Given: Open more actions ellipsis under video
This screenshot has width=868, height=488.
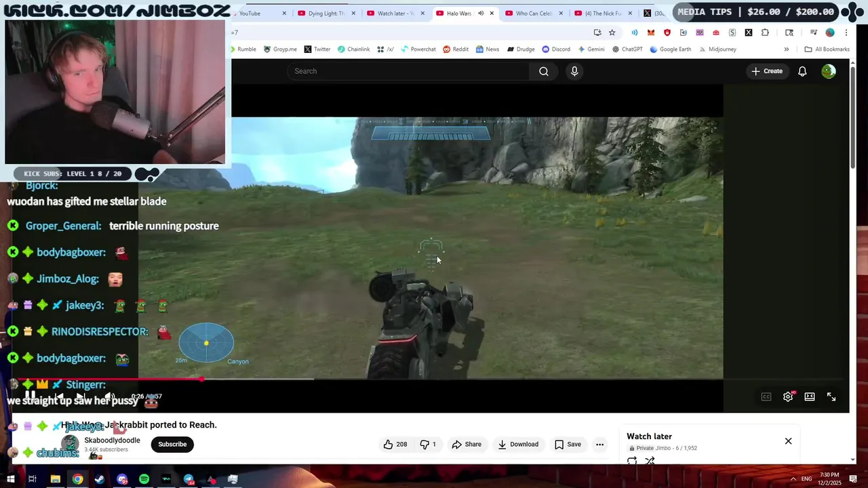Looking at the screenshot, I should pos(599,445).
